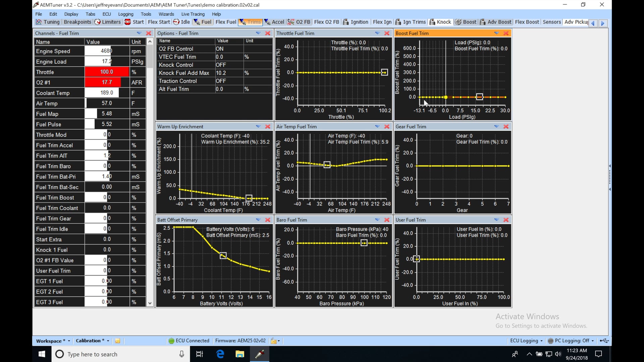
Task: Open the Wizards menu
Action: pyautogui.click(x=166, y=14)
